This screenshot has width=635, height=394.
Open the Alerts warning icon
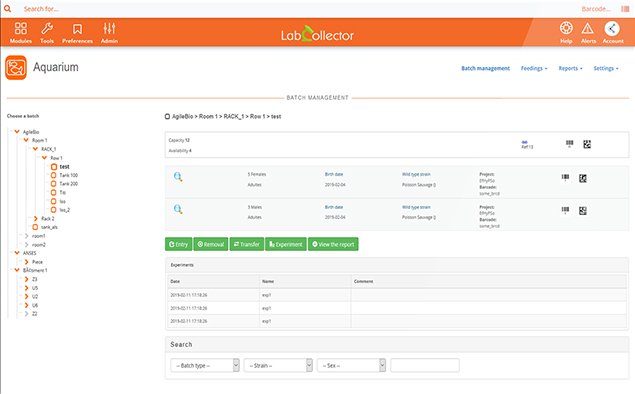pos(588,28)
